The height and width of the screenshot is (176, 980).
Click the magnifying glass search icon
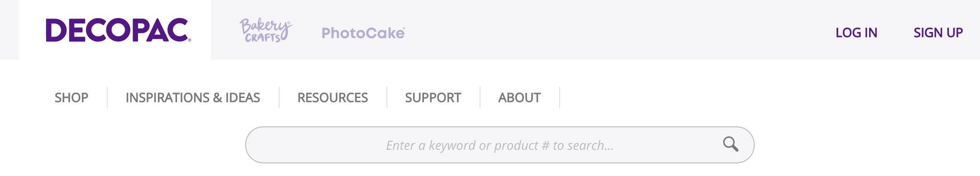[730, 144]
